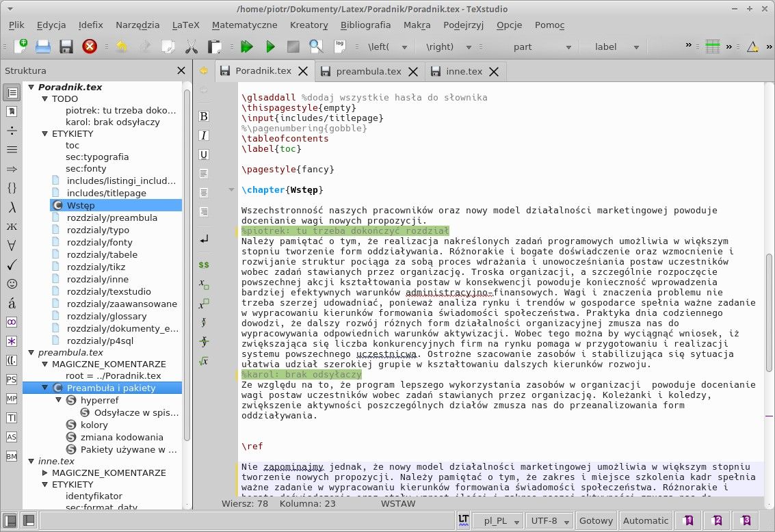Screen dimensions: 775x532
Task: Toggle bookmark 3 in the status bar
Action: point(746,520)
